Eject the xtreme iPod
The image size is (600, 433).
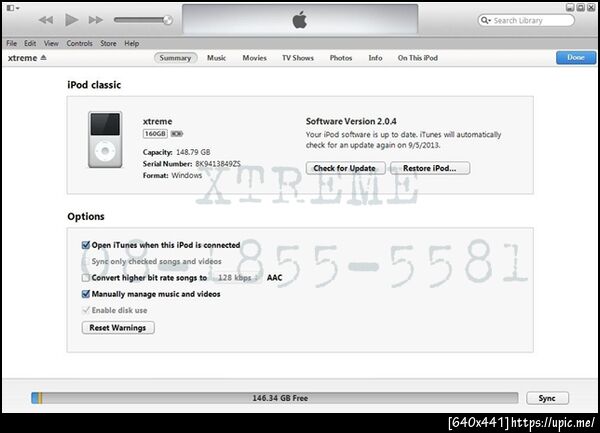(x=44, y=58)
